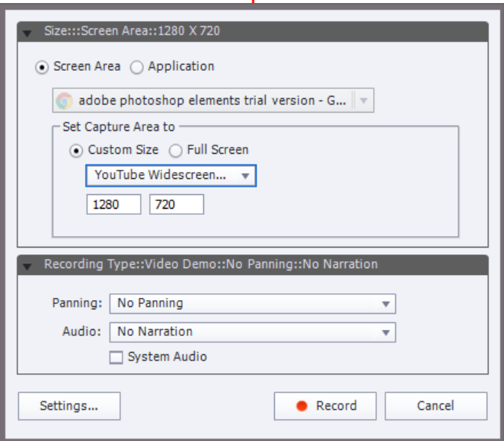Open the Panning dropdown

[x=252, y=303]
